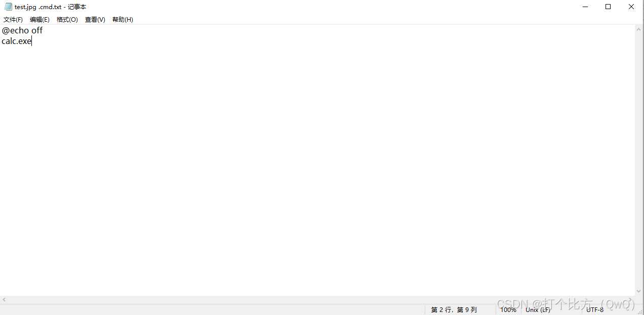The height and width of the screenshot is (315, 644).
Task: Click the horizontal scrollbar left arrow
Action: [x=4, y=300]
